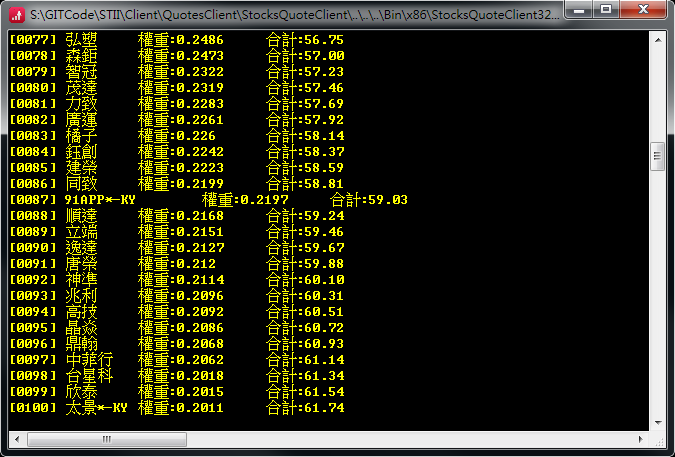The height and width of the screenshot is (457, 675).
Task: Select stock name 欣泰
Action: [x=81, y=392]
